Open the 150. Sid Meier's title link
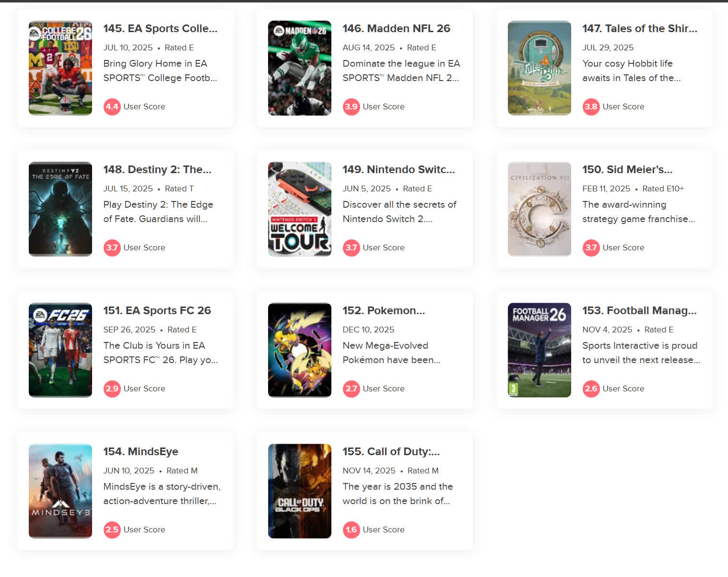Screen dimensions: 728x577 coord(627,169)
